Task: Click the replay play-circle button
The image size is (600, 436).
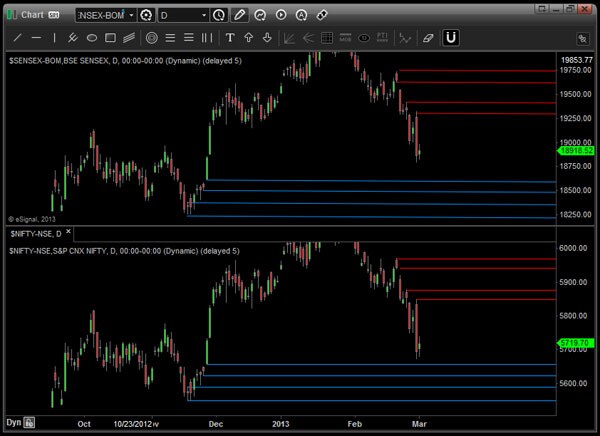Action: 281,15
